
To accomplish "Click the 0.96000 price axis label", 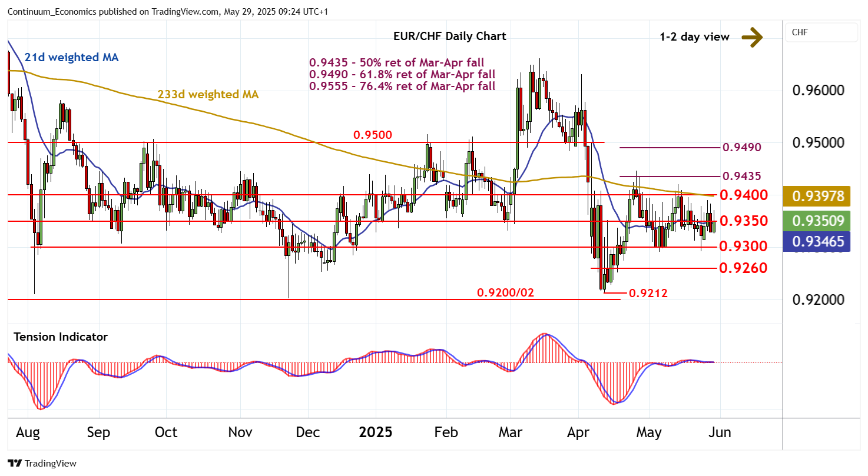I will click(x=818, y=91).
